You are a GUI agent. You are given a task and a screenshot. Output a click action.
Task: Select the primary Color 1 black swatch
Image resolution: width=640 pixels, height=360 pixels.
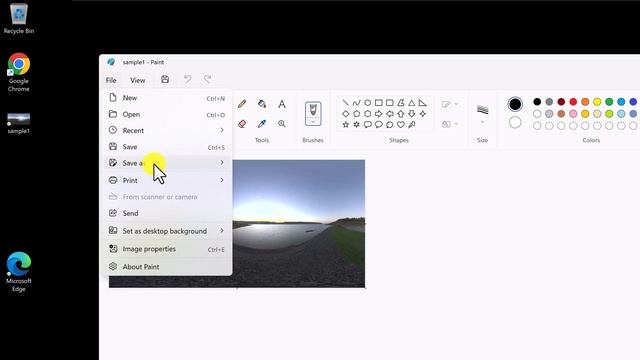click(515, 104)
